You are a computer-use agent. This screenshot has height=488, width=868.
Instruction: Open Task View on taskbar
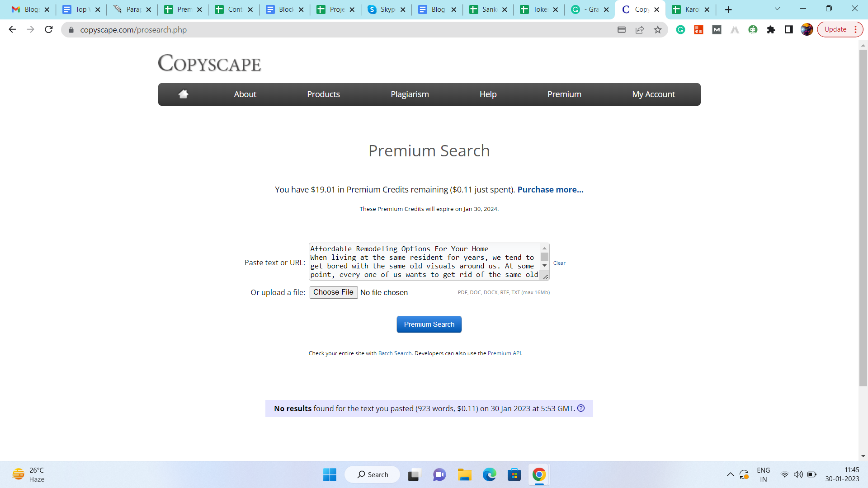(414, 474)
